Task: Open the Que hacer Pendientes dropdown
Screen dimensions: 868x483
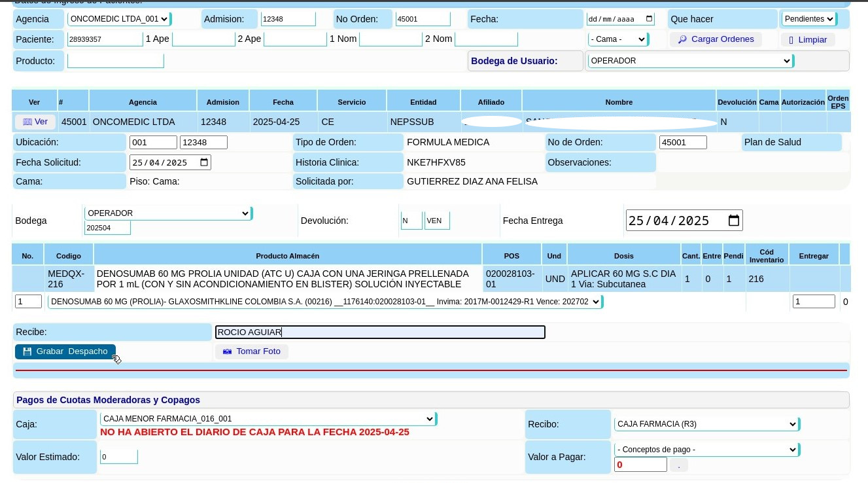Action: coord(808,19)
